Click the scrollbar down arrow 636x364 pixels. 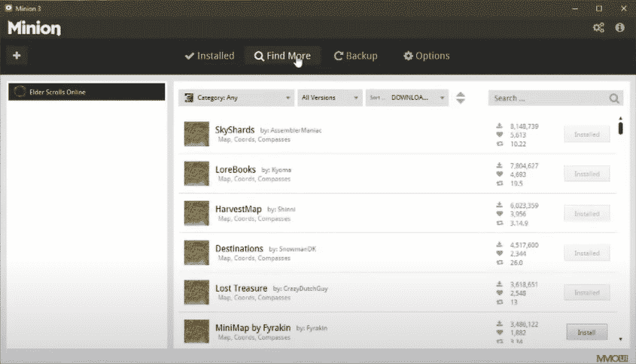[x=620, y=339]
